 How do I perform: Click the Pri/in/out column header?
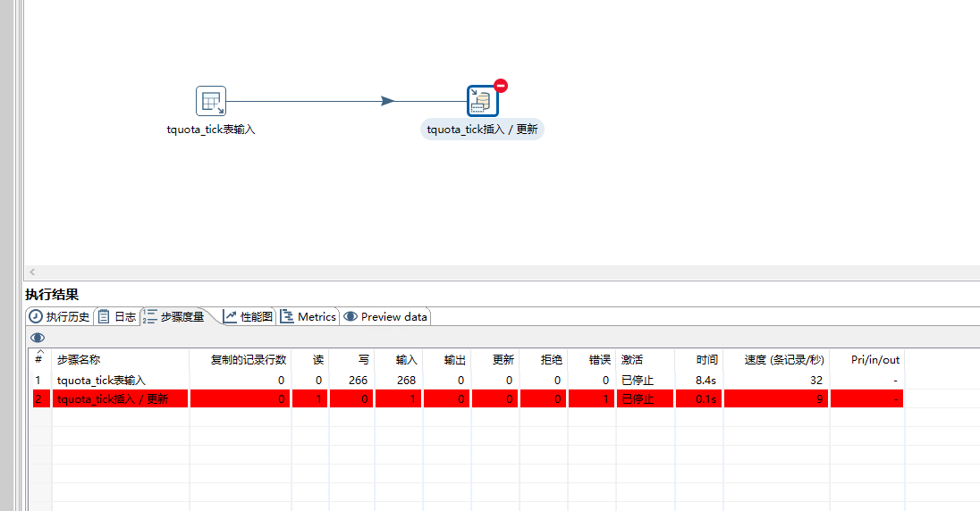coord(866,360)
